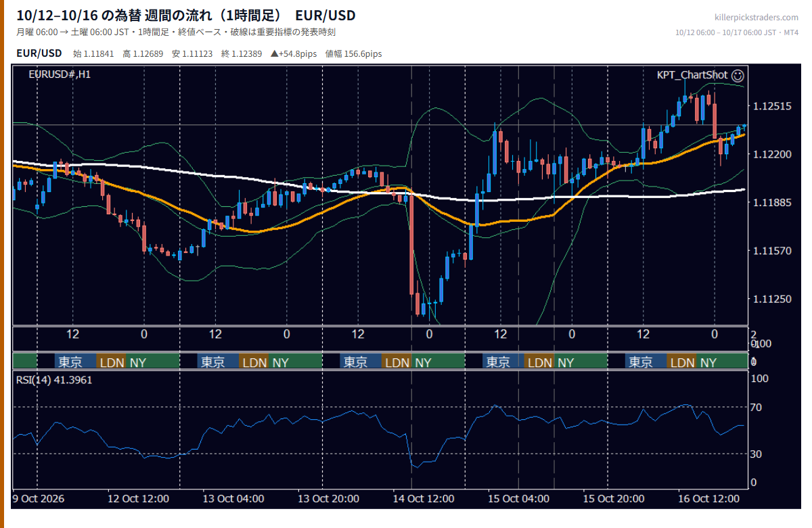Click the RSI(14) 41.3961 indicator label
Viewport: 812px width, 528px height.
coord(54,380)
